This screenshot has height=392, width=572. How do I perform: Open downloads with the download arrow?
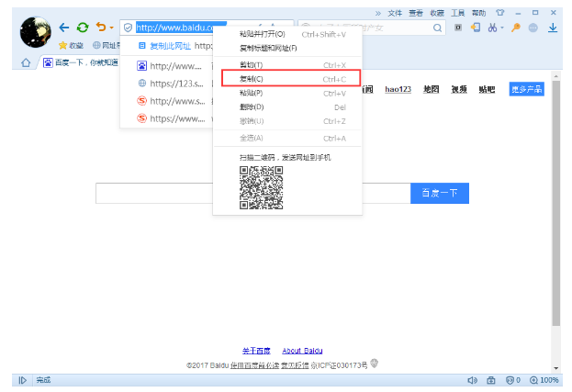[x=553, y=28]
